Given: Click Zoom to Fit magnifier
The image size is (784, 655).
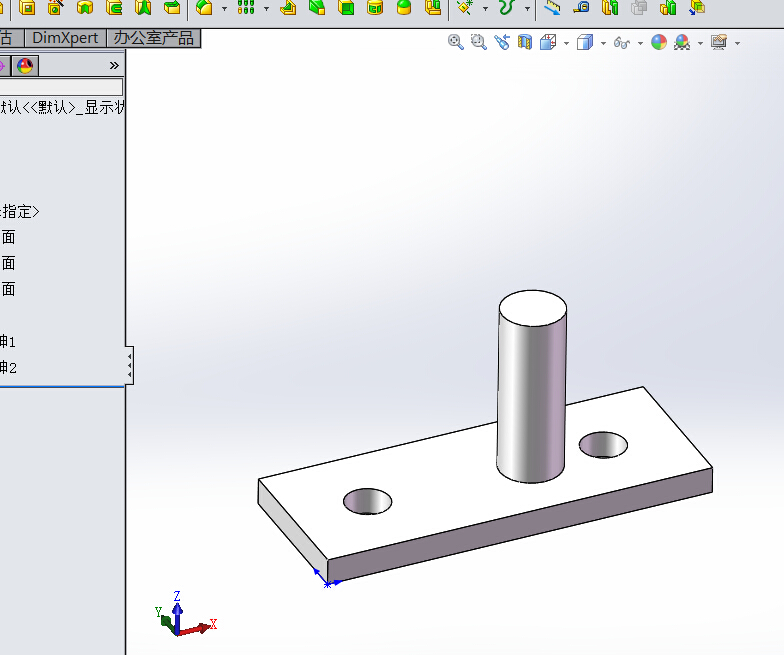Looking at the screenshot, I should coord(456,42).
